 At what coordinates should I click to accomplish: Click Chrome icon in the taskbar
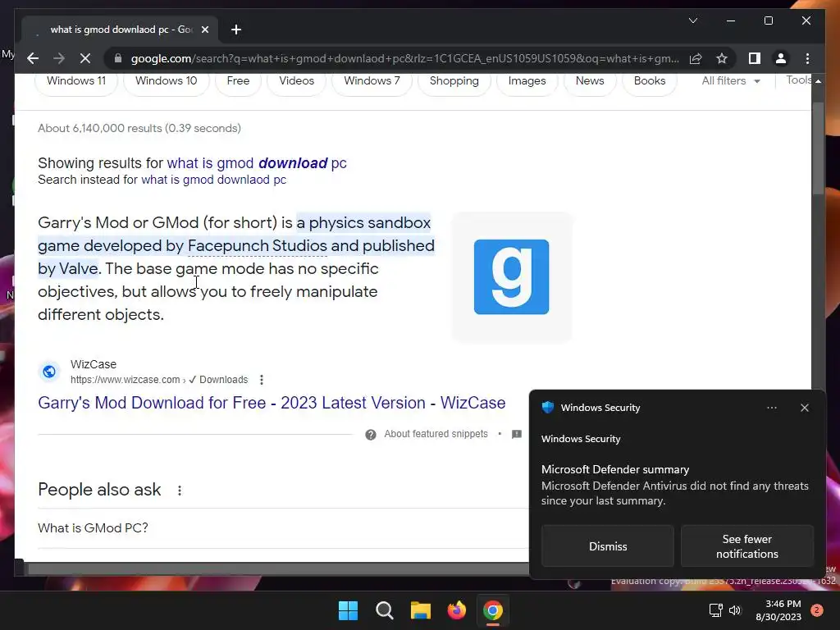point(493,610)
